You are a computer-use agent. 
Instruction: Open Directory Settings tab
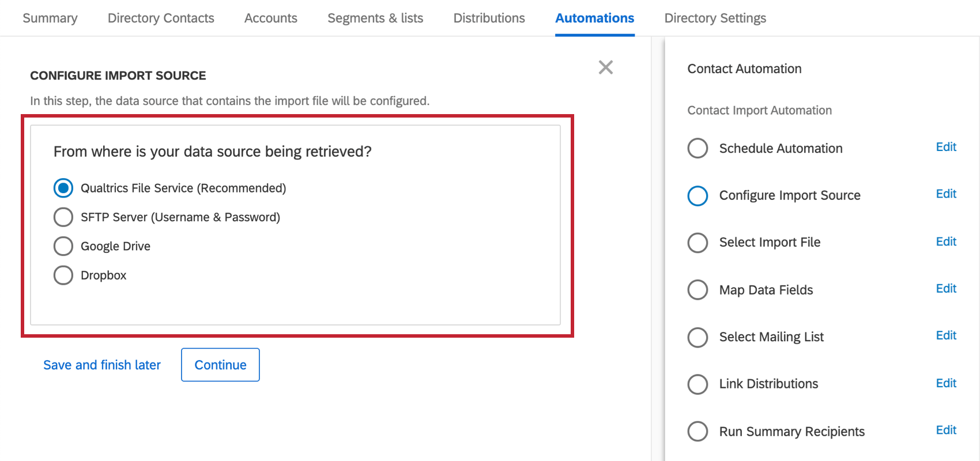pyautogui.click(x=715, y=18)
